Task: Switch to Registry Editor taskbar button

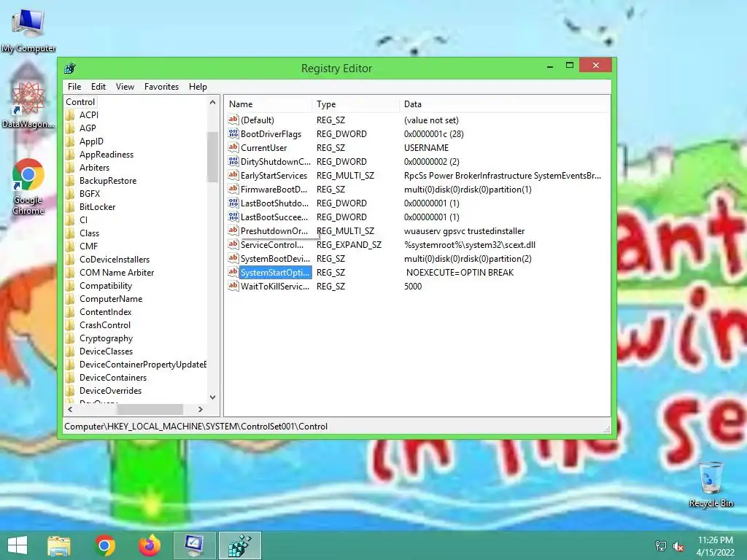Action: coord(239,545)
